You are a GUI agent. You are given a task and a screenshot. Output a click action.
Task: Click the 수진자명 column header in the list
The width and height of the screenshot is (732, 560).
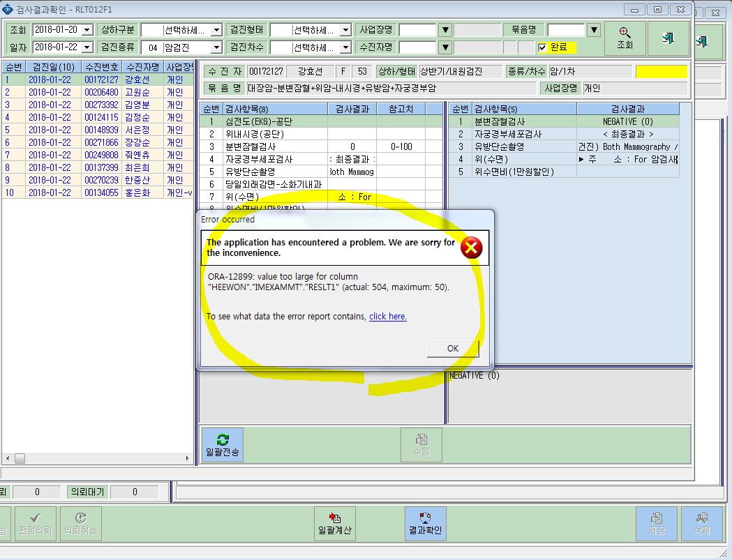coord(143,67)
